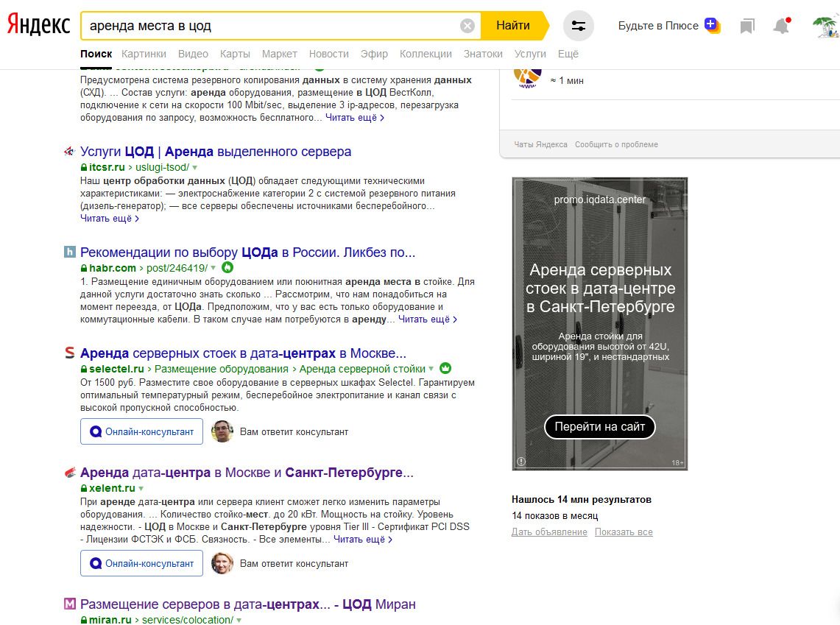Switch to the Картинки tab
This screenshot has height=625, width=840.
(144, 54)
